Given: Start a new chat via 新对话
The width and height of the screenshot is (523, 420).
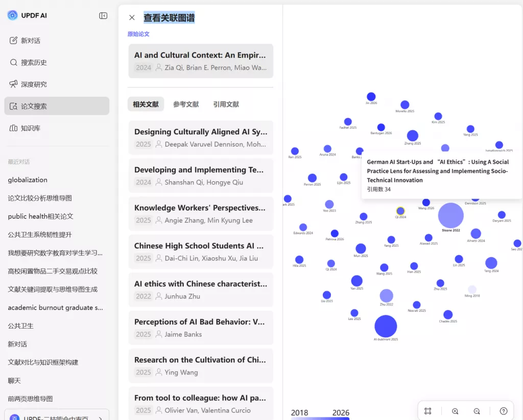Looking at the screenshot, I should (31, 40).
